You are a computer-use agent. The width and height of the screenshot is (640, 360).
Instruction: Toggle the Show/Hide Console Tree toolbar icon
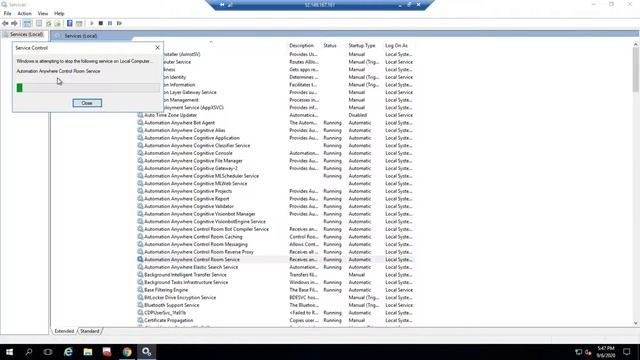27,23
